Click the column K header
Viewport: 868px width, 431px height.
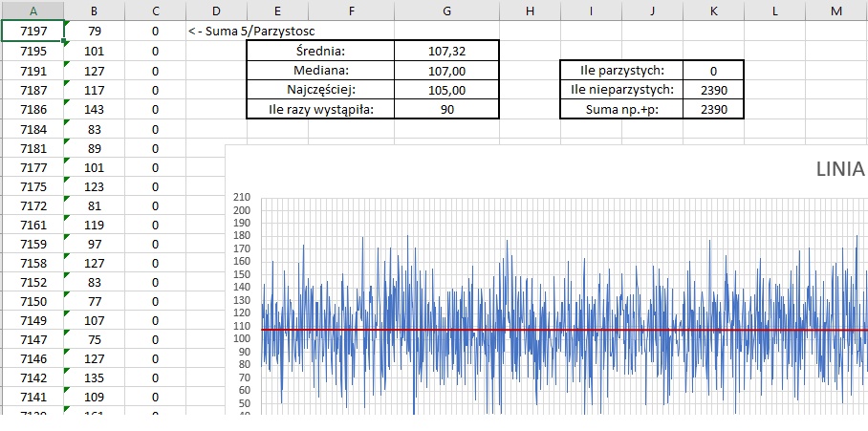click(713, 10)
